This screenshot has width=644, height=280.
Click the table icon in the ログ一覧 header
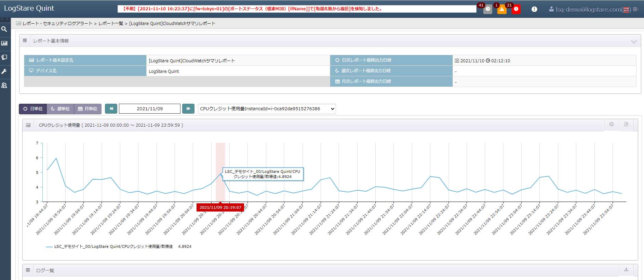tap(28, 270)
